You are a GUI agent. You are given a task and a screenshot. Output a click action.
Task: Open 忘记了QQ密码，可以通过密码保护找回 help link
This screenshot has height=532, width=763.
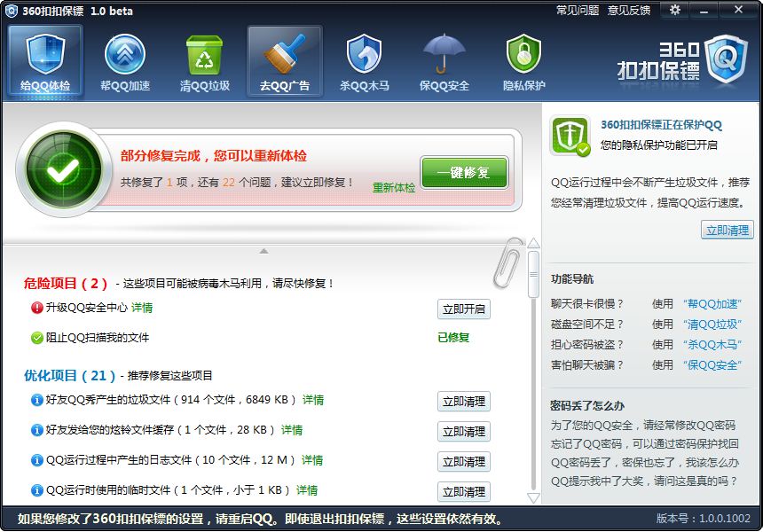(x=645, y=444)
